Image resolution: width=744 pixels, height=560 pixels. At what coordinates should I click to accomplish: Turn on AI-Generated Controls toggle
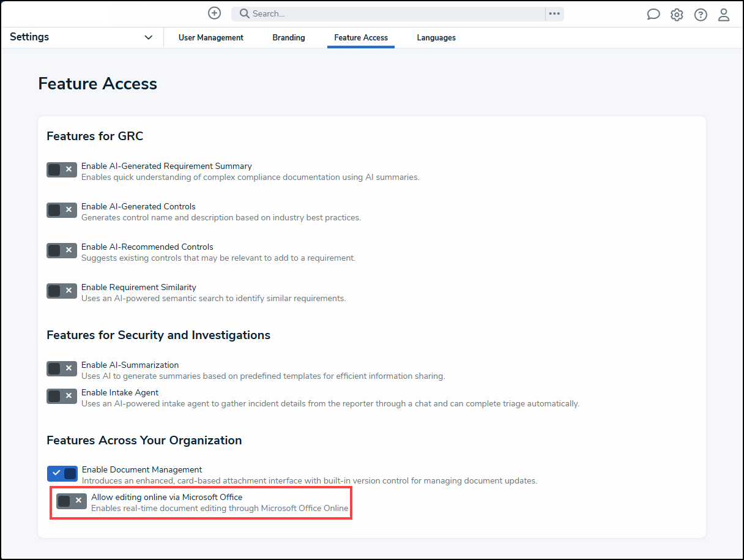tap(62, 210)
